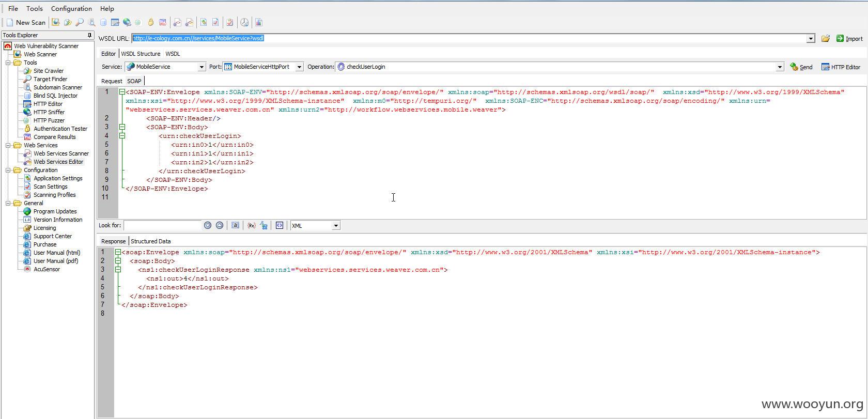Click the HTTP Editor toolbar icon

(115, 22)
